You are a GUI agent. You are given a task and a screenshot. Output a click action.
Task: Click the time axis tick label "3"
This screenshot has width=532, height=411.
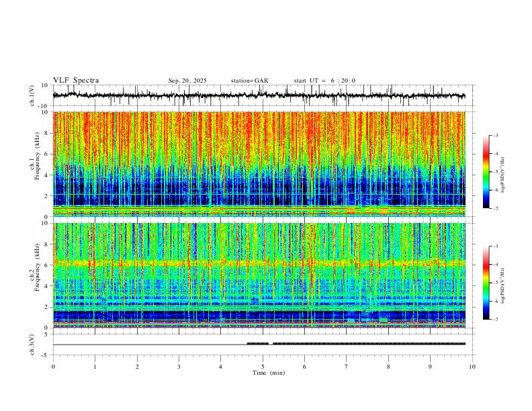point(179,367)
